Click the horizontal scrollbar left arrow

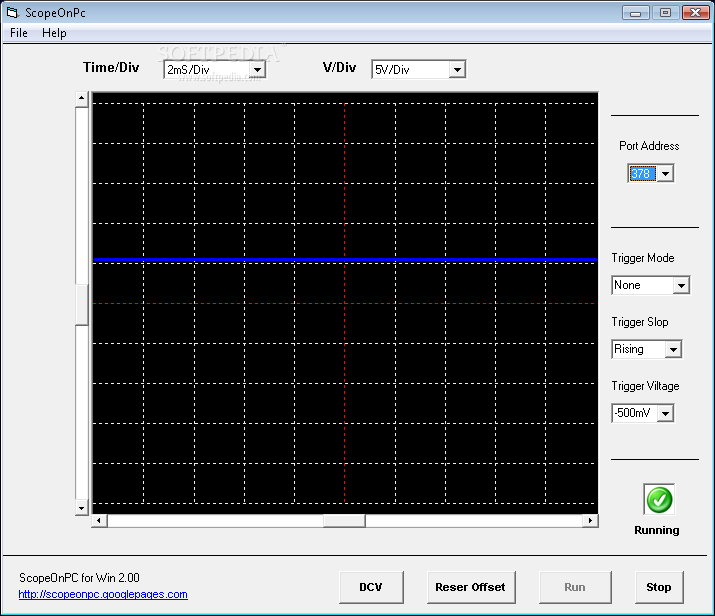pos(99,521)
